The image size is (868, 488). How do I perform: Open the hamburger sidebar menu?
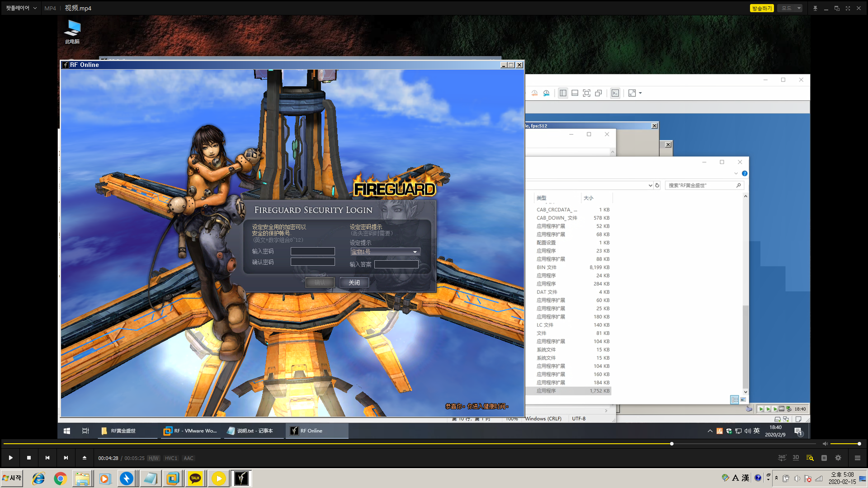coord(857,458)
